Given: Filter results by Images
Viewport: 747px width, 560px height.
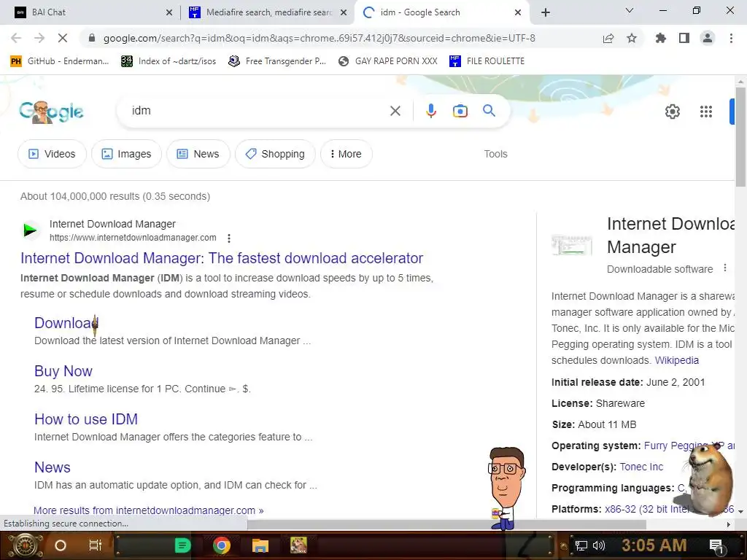Looking at the screenshot, I should tap(127, 154).
